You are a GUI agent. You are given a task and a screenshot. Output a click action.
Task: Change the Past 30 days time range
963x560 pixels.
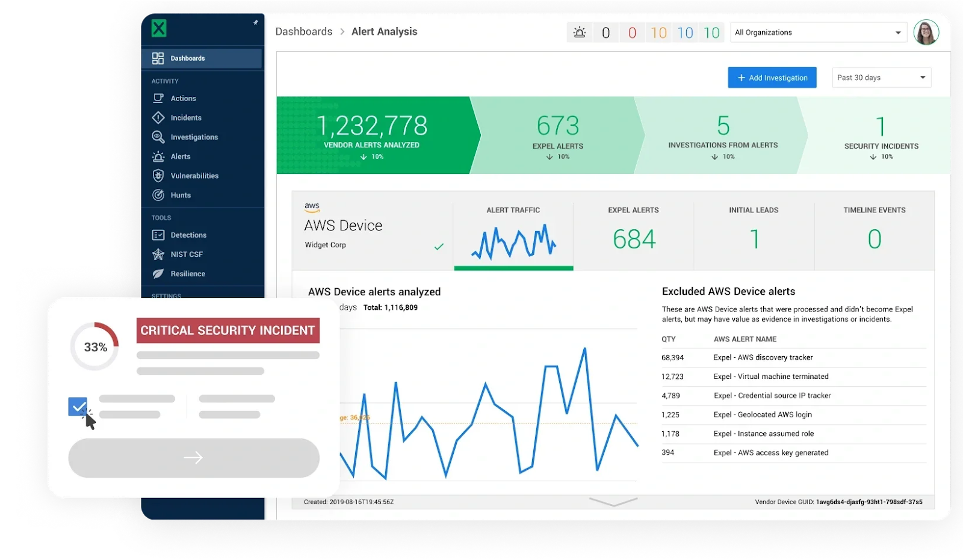click(x=881, y=77)
